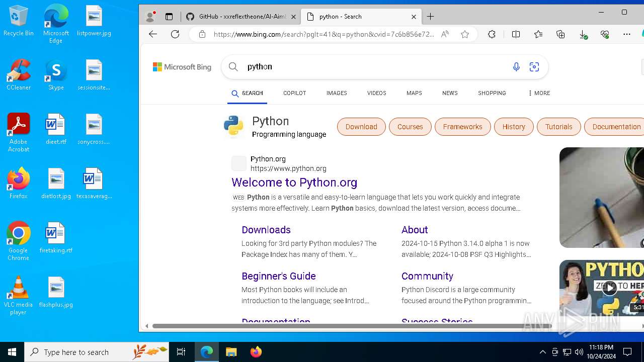Add page to favorites star icon
Screen dimensions: 644x362
[x=465, y=34]
